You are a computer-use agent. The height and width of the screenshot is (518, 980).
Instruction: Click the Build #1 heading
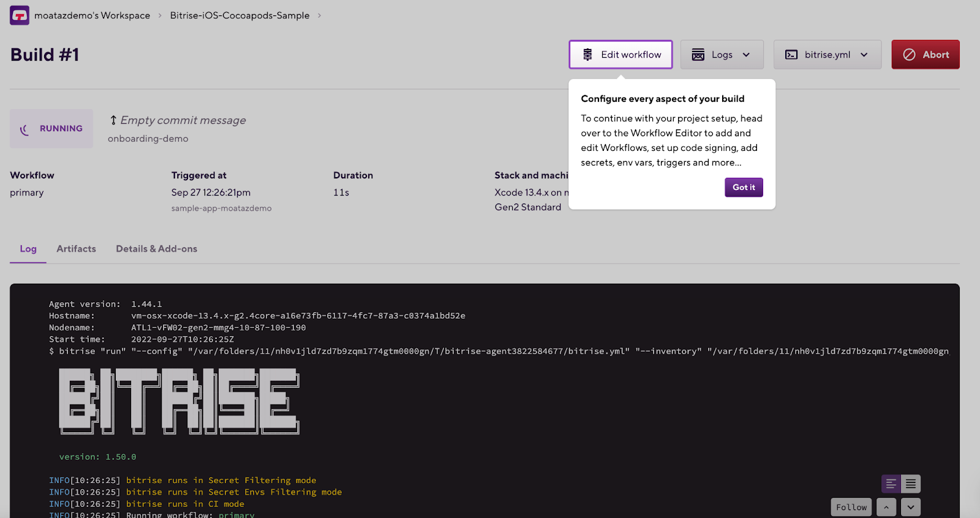coord(45,55)
